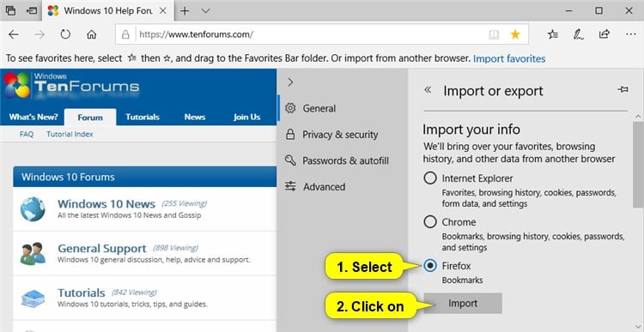Click the General Support people icon

click(x=33, y=254)
